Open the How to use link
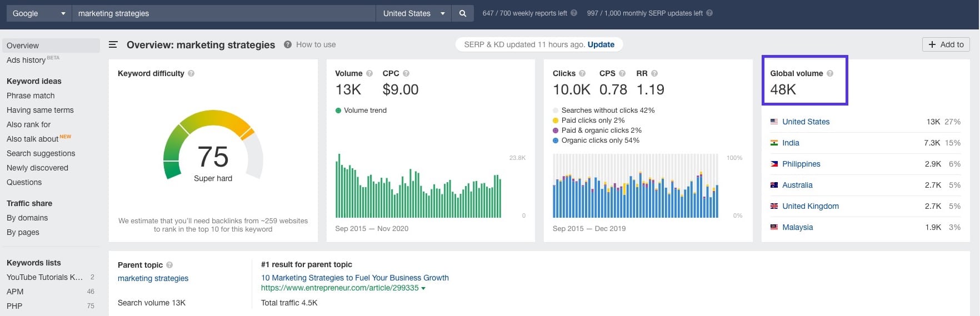This screenshot has width=980, height=316. 316,44
